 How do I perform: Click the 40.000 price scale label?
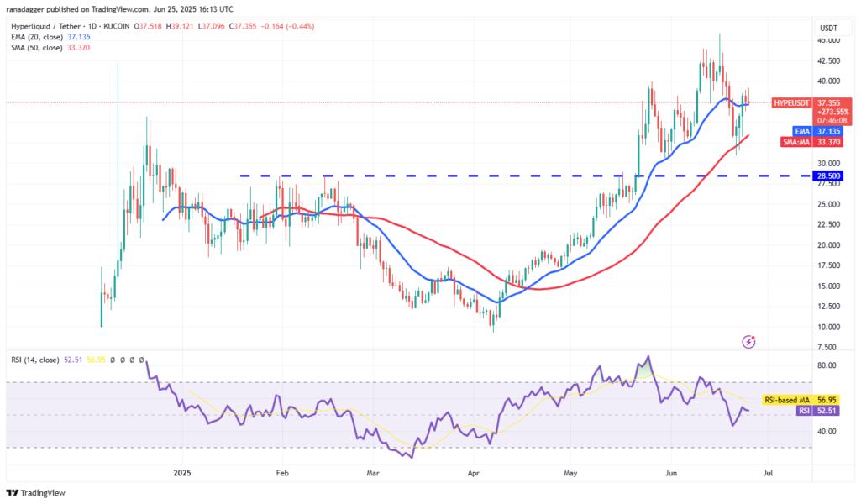click(x=828, y=81)
